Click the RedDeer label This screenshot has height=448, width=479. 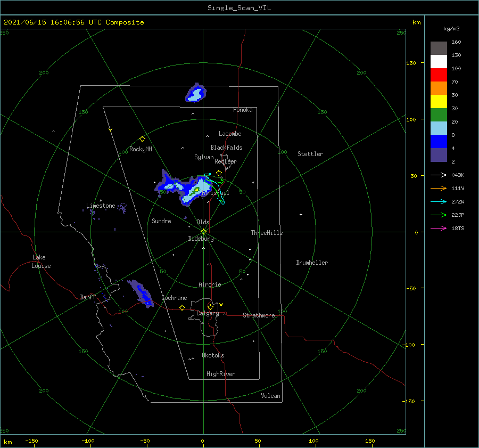click(x=226, y=161)
